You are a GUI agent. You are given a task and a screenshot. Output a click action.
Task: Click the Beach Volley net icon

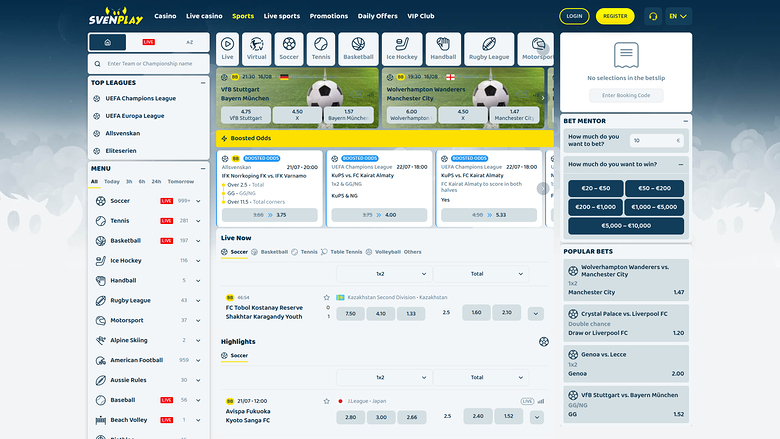pyautogui.click(x=100, y=420)
